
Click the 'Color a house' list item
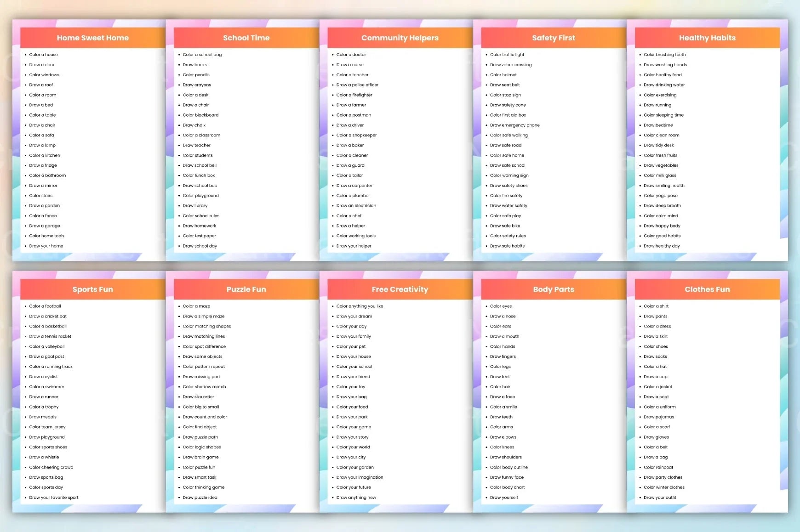[43, 55]
